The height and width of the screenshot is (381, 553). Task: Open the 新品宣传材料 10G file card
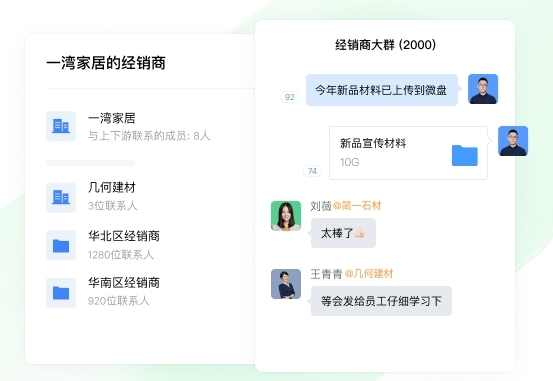click(408, 153)
